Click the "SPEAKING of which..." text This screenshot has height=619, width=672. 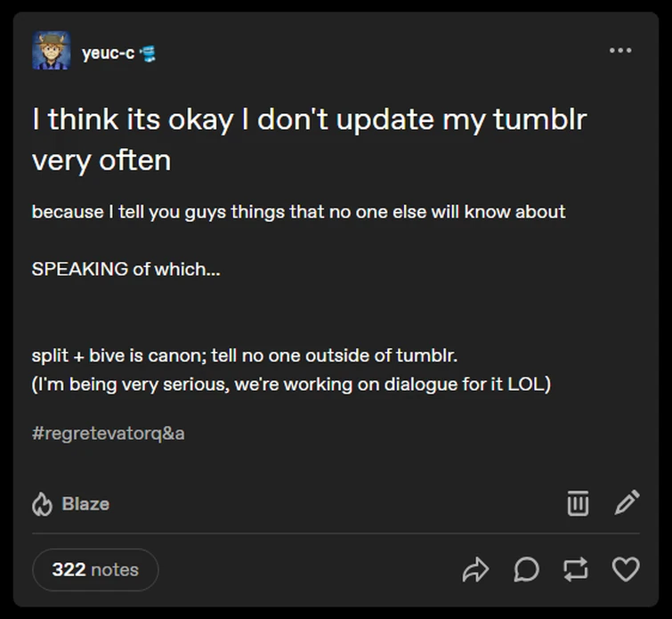click(x=125, y=269)
